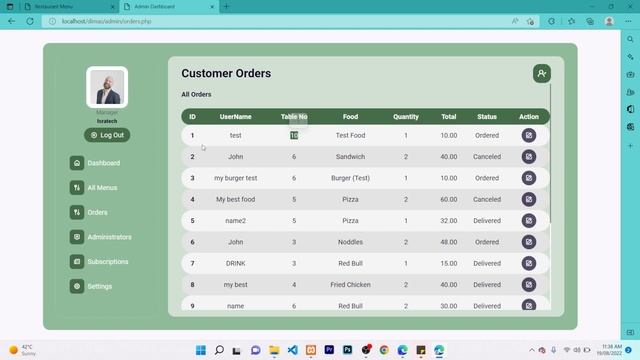Screen dimensions: 640x360
Task: Click the Administrators sidebar icon
Action: [77, 237]
